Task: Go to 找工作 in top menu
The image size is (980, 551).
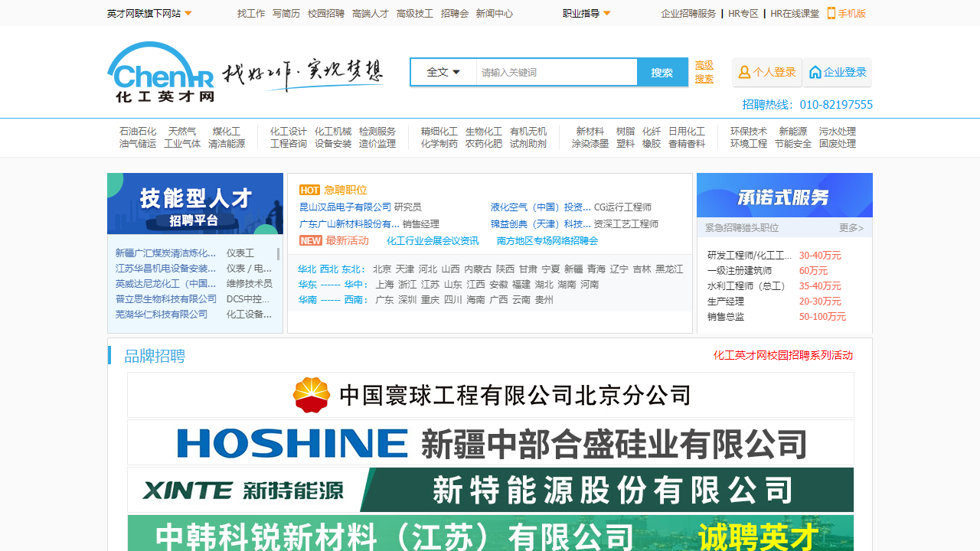Action: (251, 13)
